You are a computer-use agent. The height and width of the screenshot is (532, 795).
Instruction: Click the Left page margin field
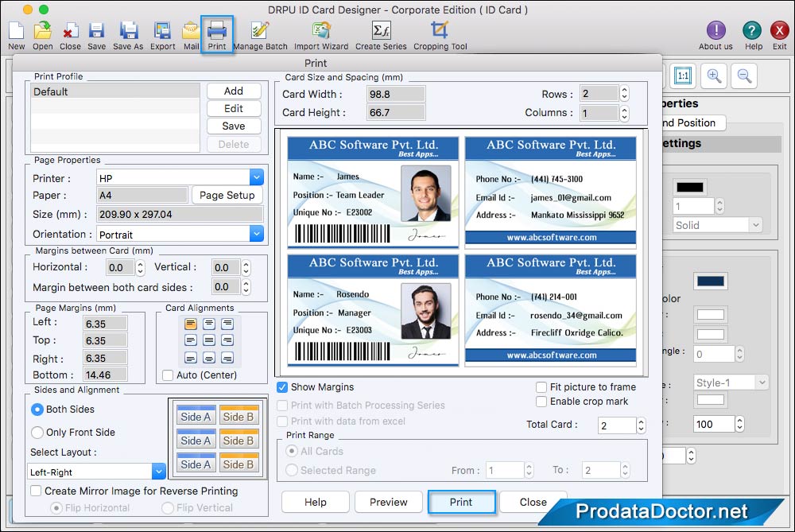(x=105, y=324)
